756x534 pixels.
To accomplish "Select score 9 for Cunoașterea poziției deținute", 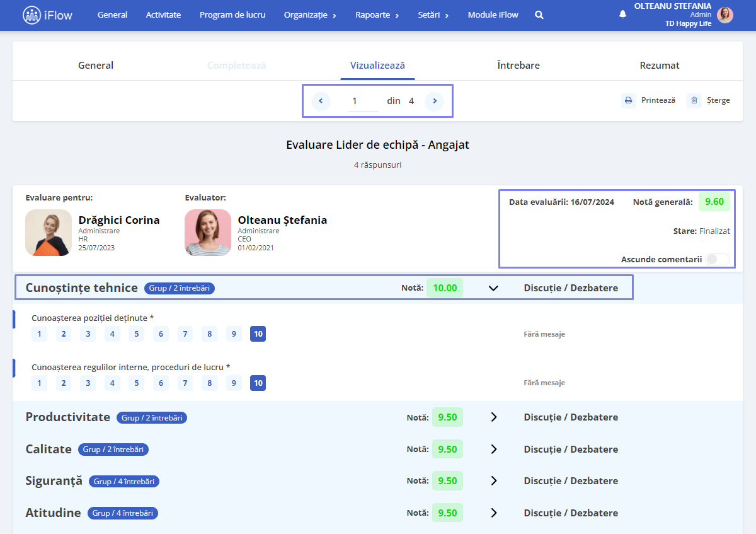I will (234, 334).
